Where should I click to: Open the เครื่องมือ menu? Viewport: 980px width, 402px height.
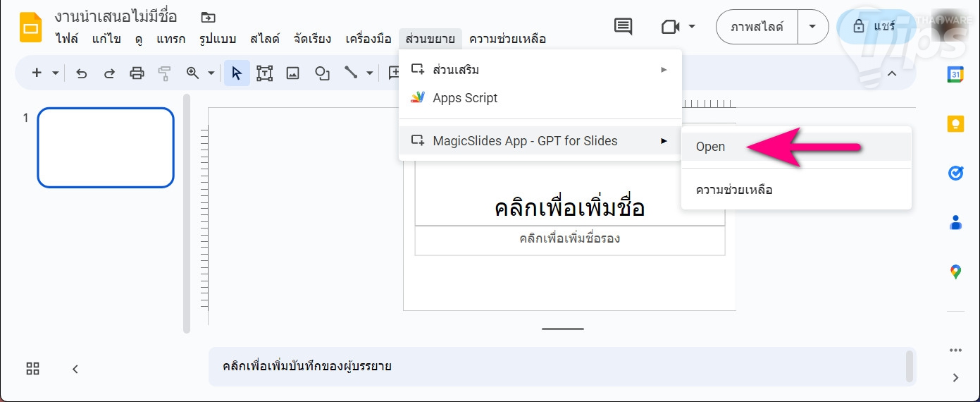coord(368,39)
